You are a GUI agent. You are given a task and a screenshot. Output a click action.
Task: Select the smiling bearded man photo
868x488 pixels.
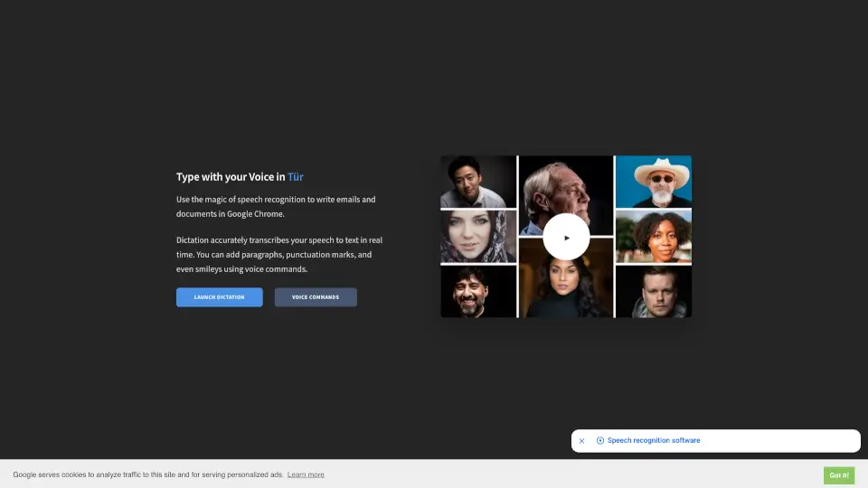click(x=477, y=291)
